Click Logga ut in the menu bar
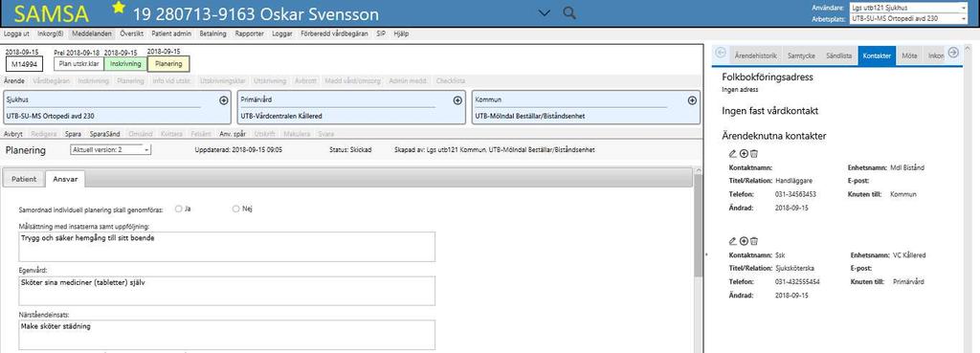980x353 pixels. click(x=17, y=33)
